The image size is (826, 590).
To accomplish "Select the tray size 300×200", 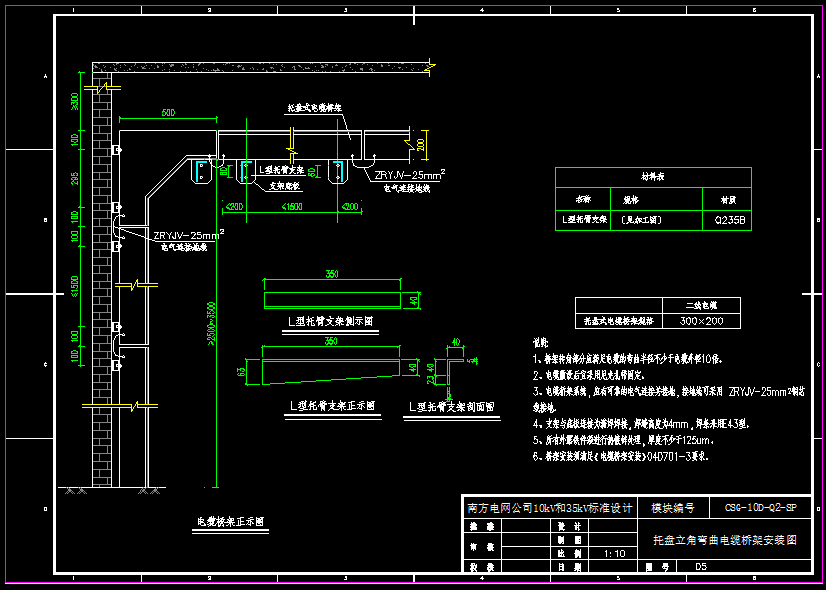I will click(701, 321).
